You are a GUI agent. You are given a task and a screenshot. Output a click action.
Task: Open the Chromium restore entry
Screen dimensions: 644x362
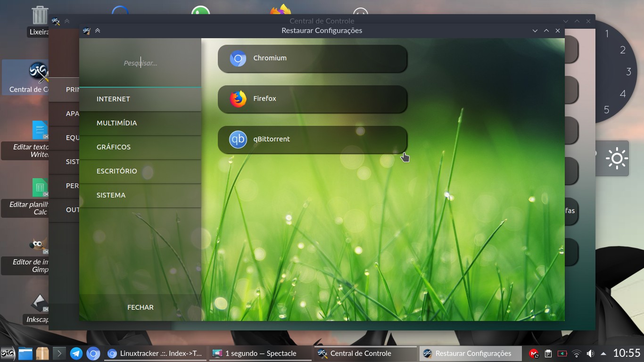pos(312,58)
